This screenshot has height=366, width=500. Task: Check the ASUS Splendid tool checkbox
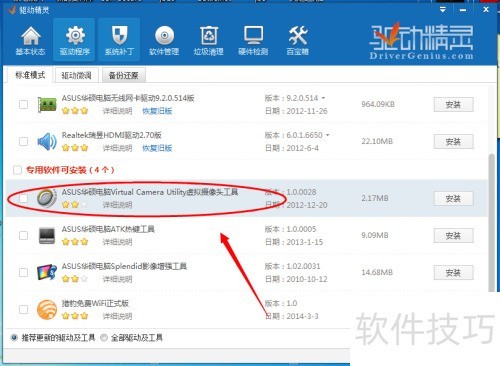(x=23, y=272)
